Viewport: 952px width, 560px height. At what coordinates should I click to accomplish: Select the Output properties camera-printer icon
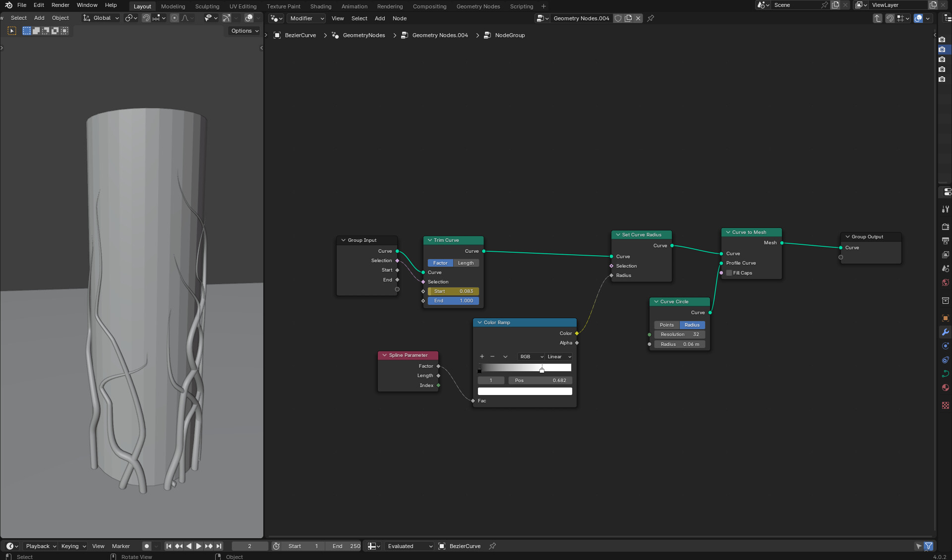point(945,240)
